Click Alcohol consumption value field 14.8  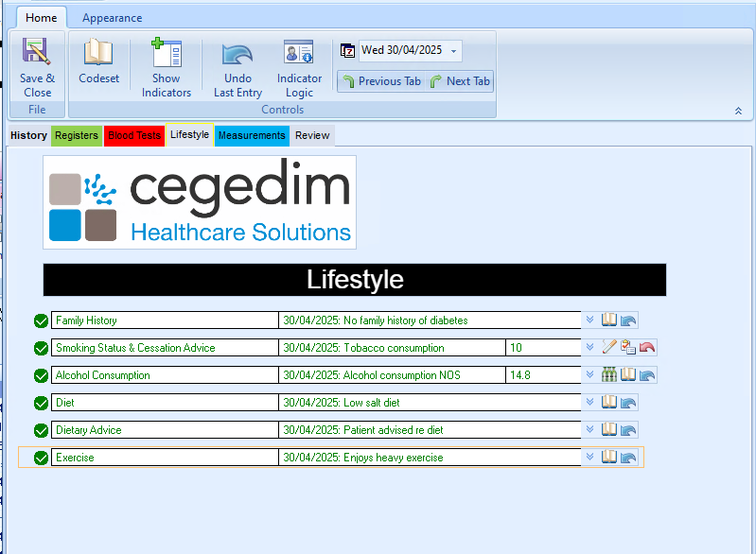click(x=543, y=374)
